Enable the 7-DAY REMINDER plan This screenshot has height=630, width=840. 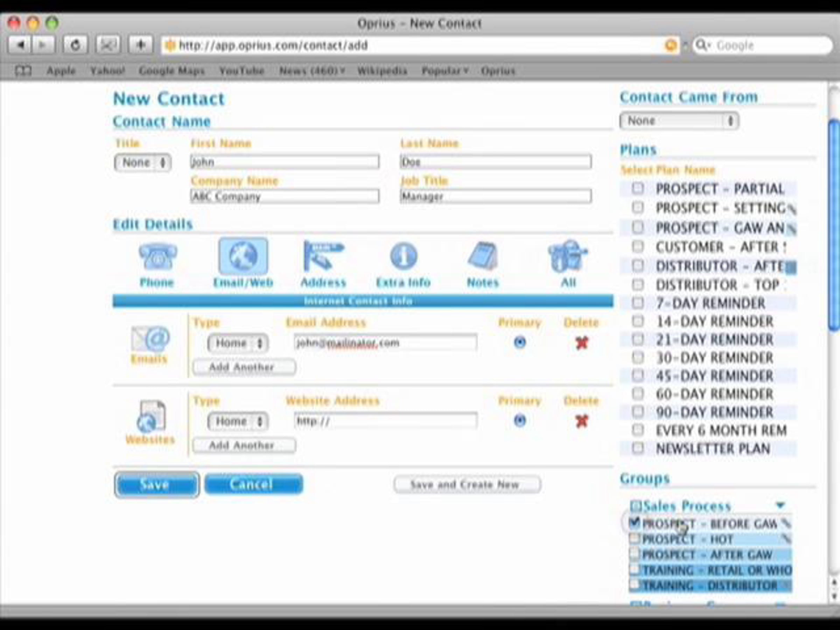[638, 303]
